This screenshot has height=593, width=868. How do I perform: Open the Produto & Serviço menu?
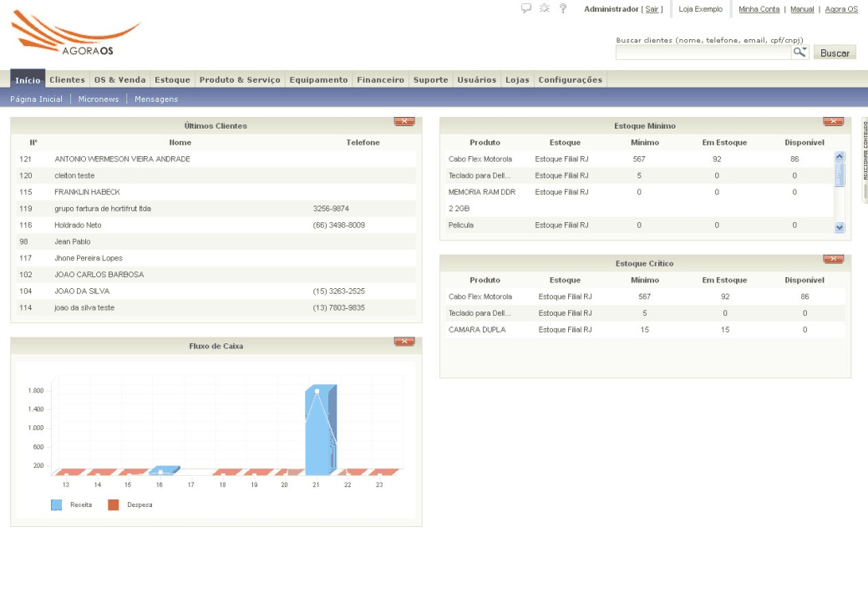(x=240, y=79)
